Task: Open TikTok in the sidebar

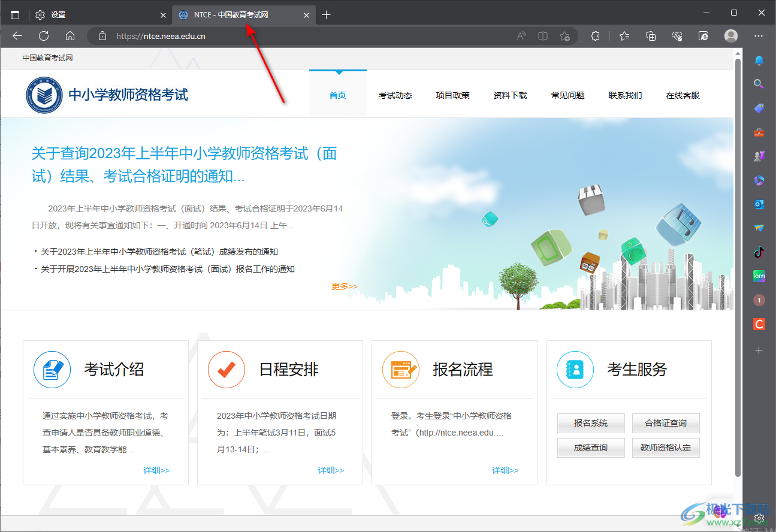Action: 759,252
